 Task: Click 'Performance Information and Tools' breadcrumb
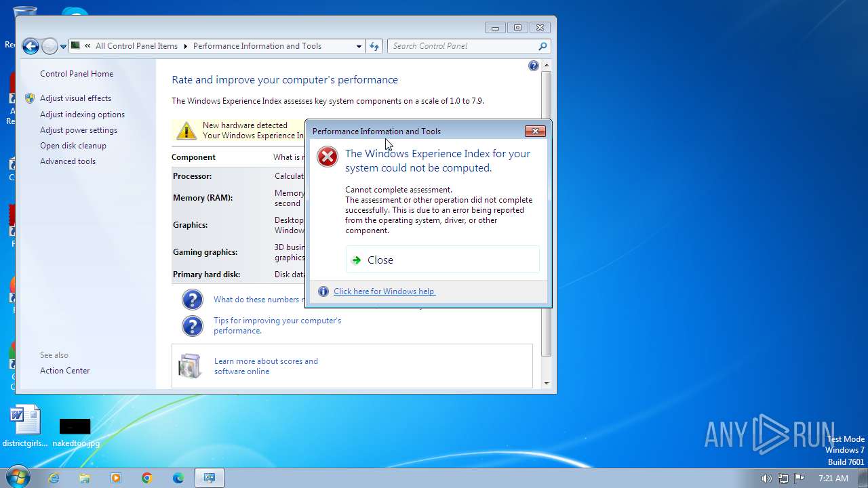(257, 46)
